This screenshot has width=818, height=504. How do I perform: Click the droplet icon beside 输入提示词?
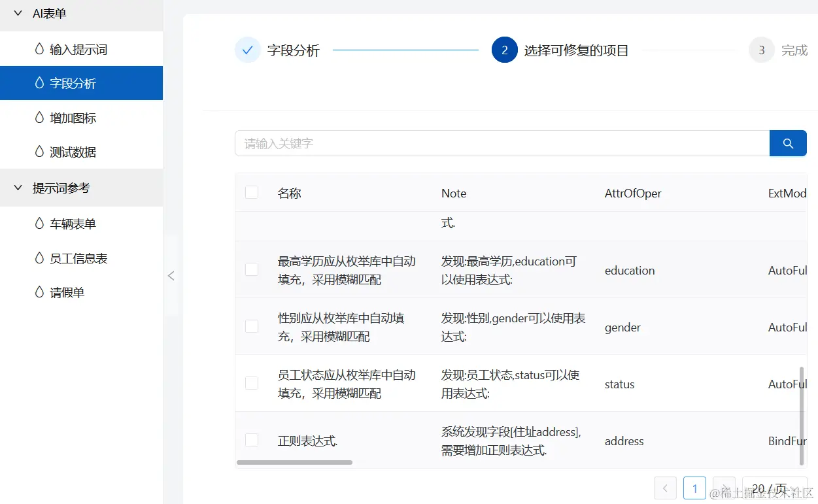[x=39, y=49]
